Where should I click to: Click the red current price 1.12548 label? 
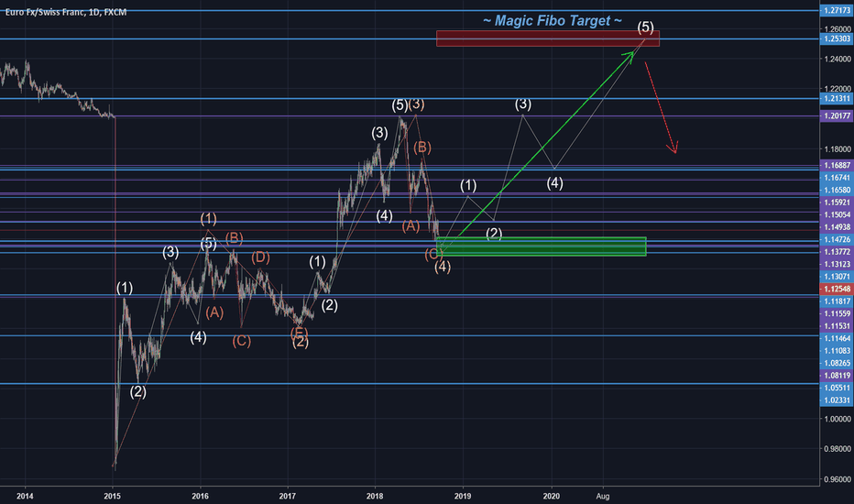(836, 289)
